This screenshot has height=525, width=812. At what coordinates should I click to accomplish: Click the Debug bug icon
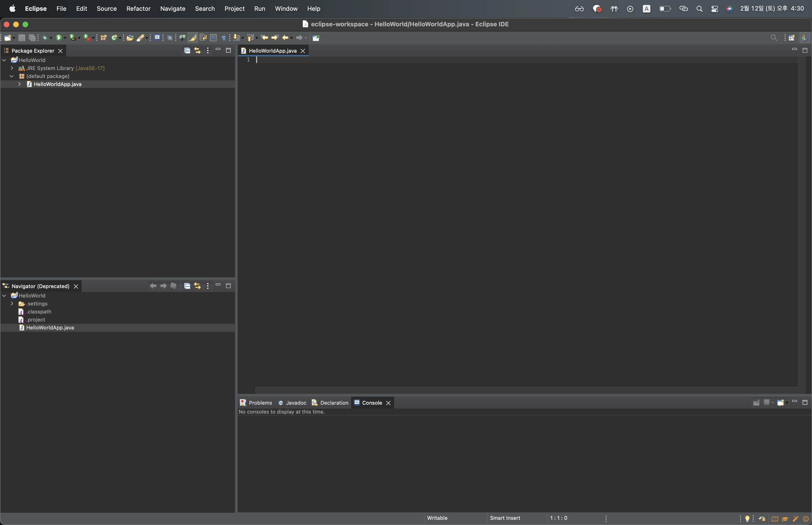(x=45, y=38)
